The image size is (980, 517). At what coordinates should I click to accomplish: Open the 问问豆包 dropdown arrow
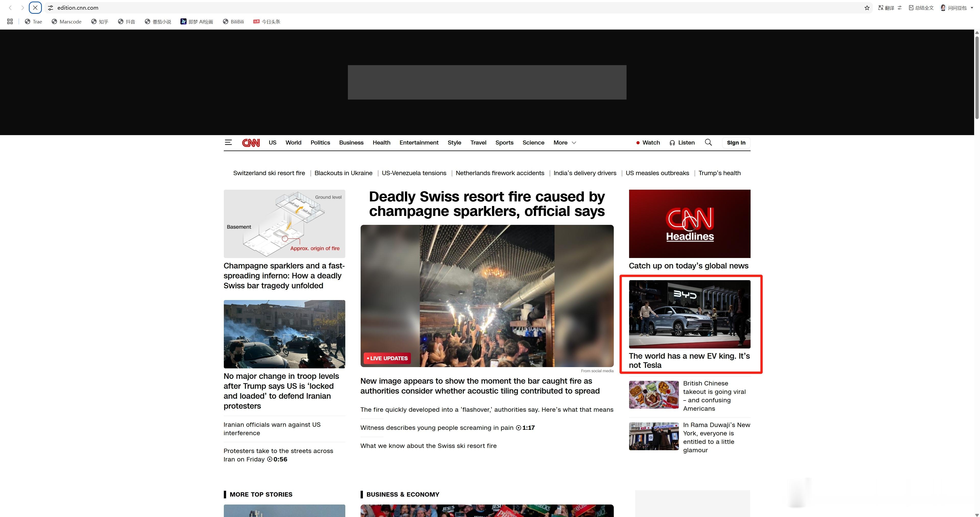(x=972, y=8)
